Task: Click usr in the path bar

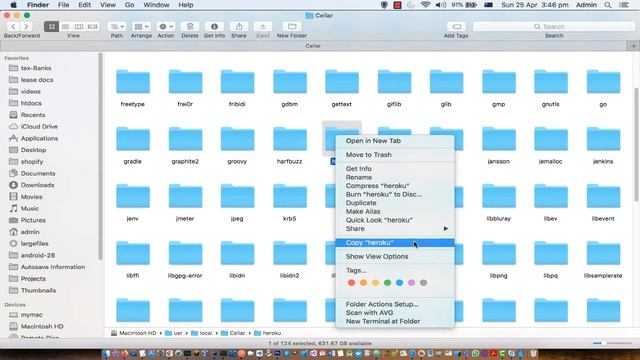Action: tap(174, 333)
